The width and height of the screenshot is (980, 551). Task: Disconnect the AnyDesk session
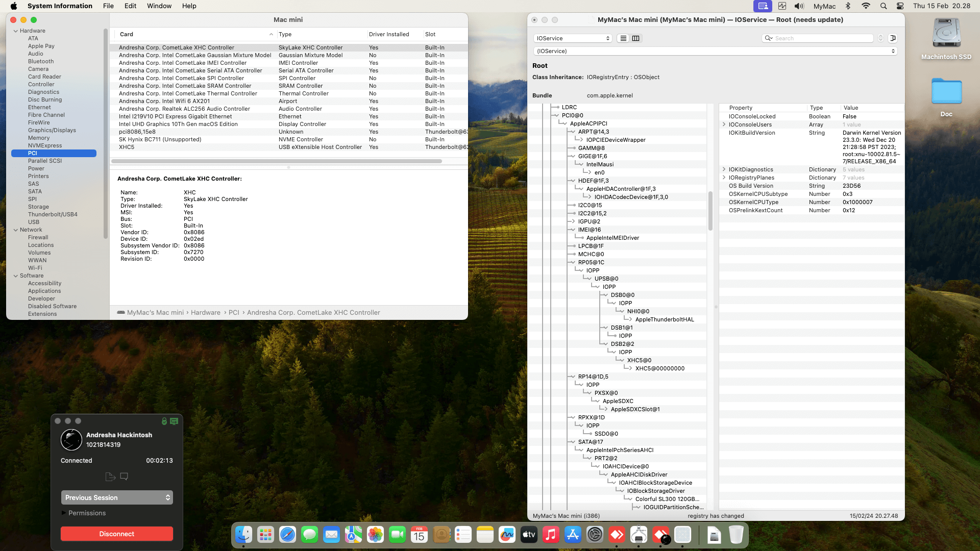click(117, 534)
